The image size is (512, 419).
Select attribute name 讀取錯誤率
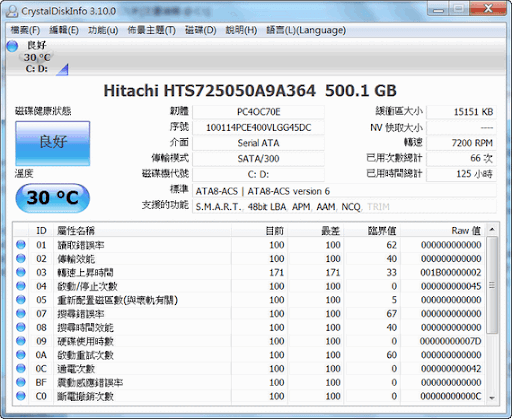coord(81,245)
